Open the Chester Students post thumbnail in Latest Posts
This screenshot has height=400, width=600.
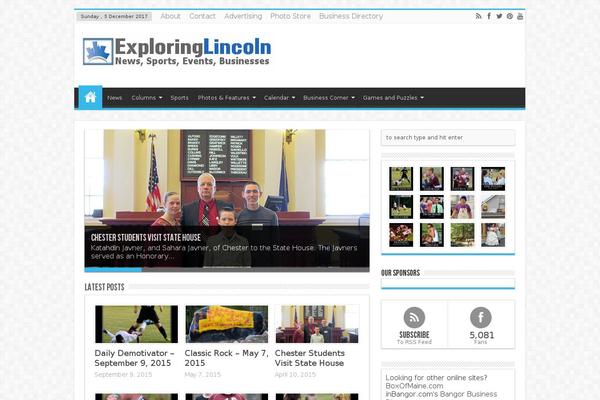click(x=317, y=324)
